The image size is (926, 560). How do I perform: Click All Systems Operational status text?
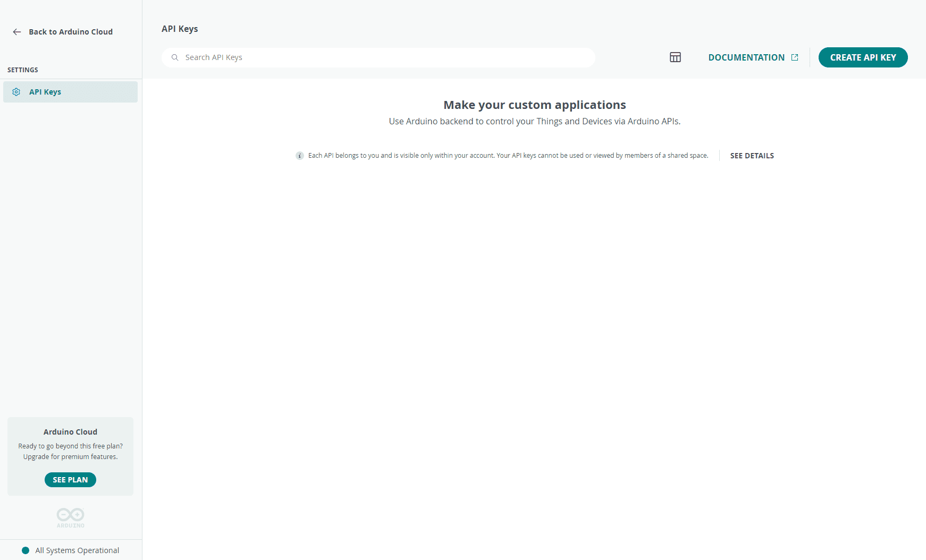click(x=77, y=550)
